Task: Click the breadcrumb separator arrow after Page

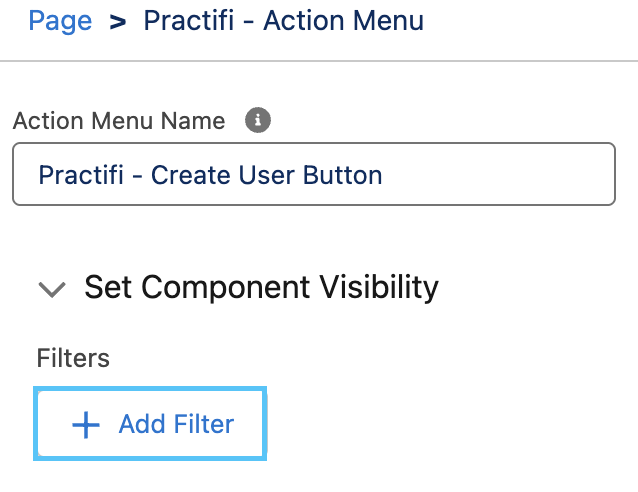Action: (x=118, y=21)
